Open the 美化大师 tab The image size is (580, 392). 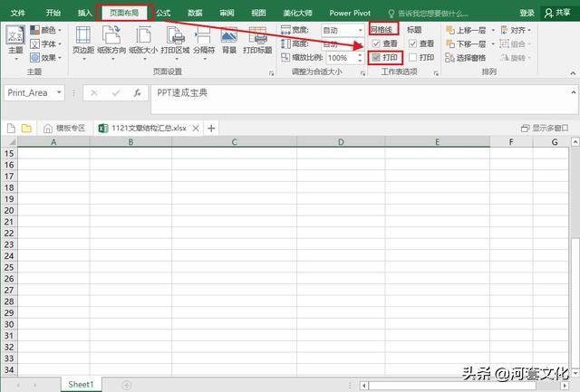point(297,13)
